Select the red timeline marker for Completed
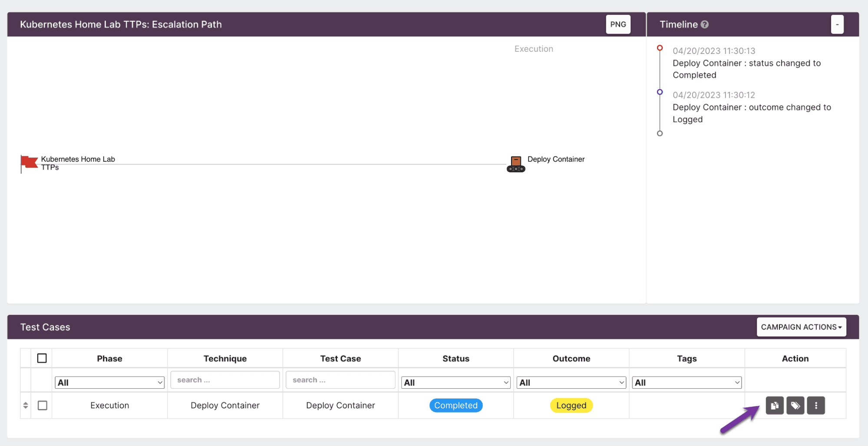The height and width of the screenshot is (446, 868). [660, 48]
